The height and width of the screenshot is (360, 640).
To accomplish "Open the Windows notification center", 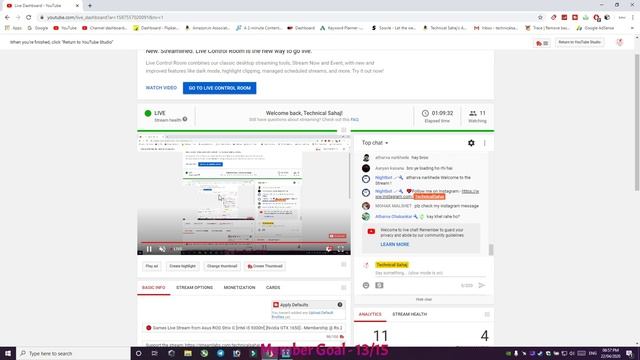I will [x=629, y=353].
